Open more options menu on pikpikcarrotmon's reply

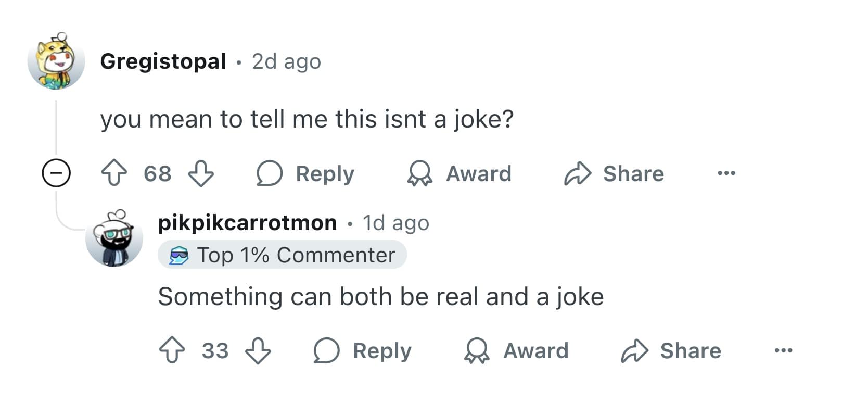click(783, 350)
